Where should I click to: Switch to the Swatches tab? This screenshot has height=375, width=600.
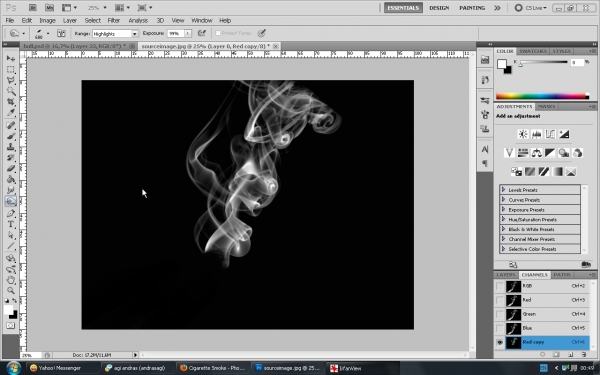[x=533, y=51]
